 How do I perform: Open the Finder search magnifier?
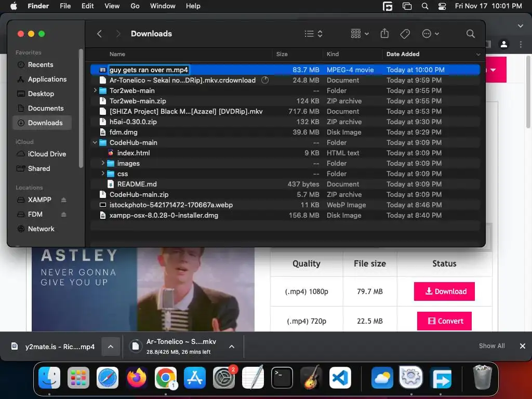(x=470, y=34)
